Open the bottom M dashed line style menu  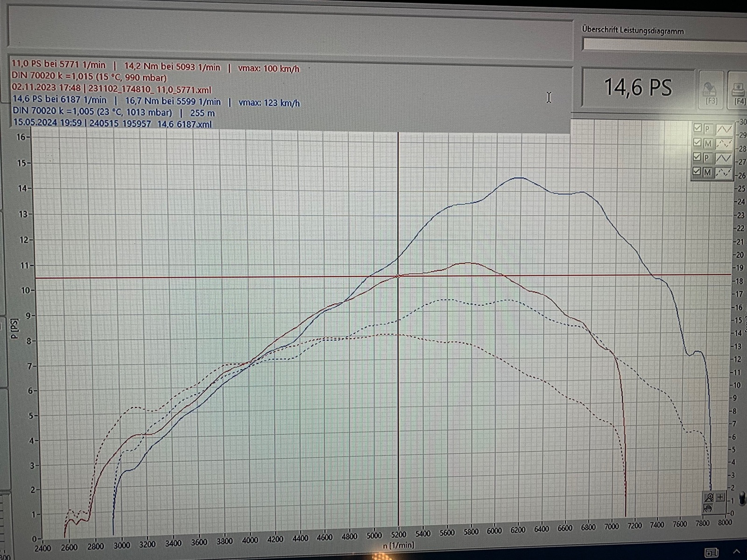[x=724, y=173]
